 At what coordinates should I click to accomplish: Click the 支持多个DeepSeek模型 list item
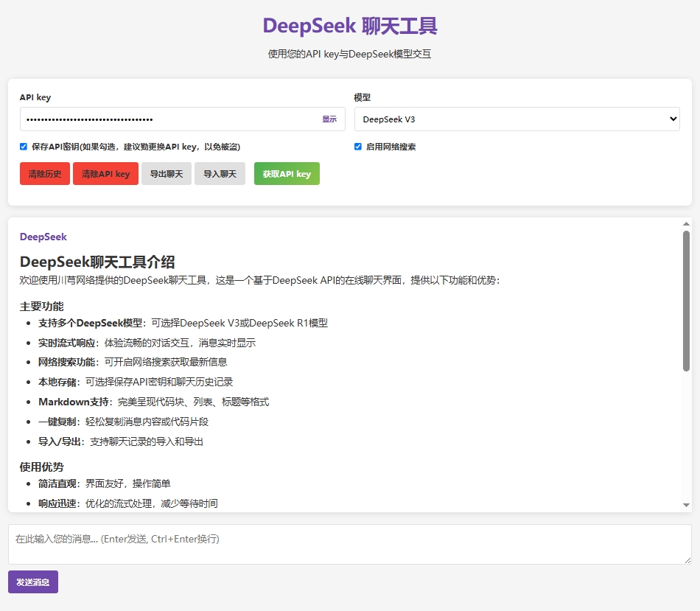coord(183,323)
